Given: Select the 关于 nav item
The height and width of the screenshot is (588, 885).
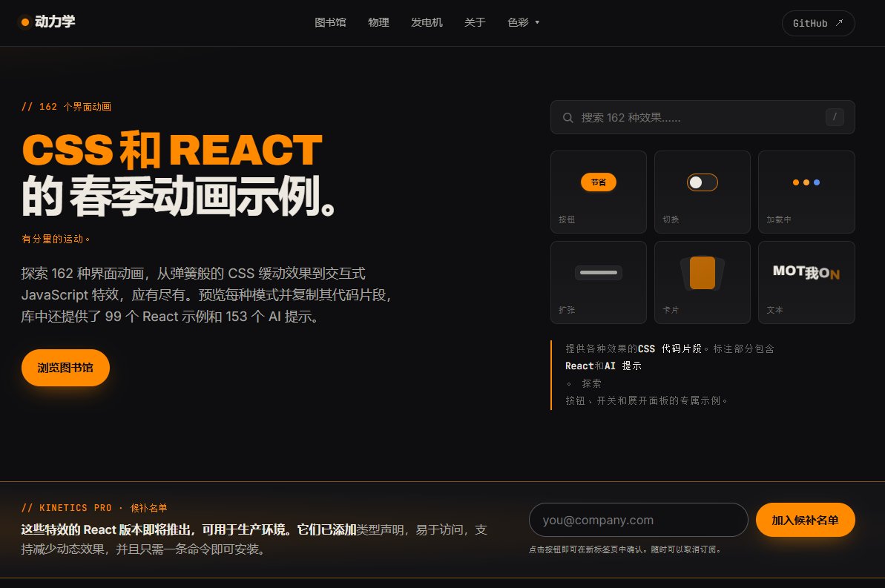Looking at the screenshot, I should point(475,22).
